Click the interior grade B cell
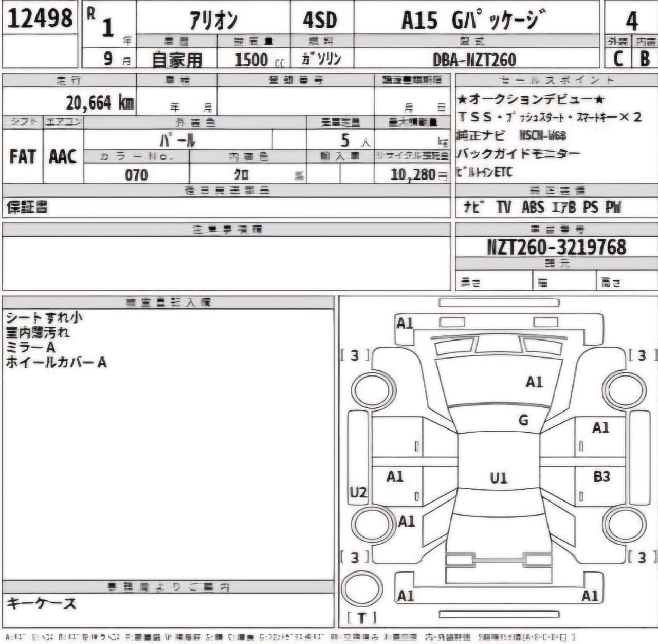 click(645, 59)
